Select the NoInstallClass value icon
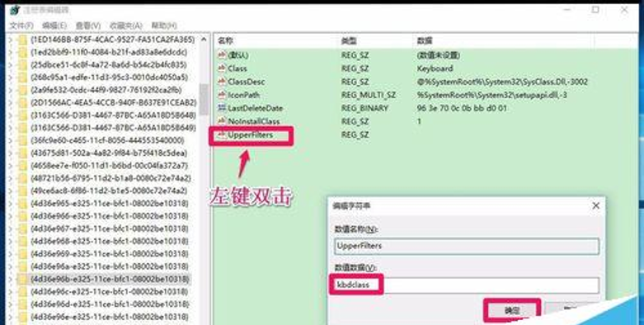644x325 pixels. [x=222, y=121]
